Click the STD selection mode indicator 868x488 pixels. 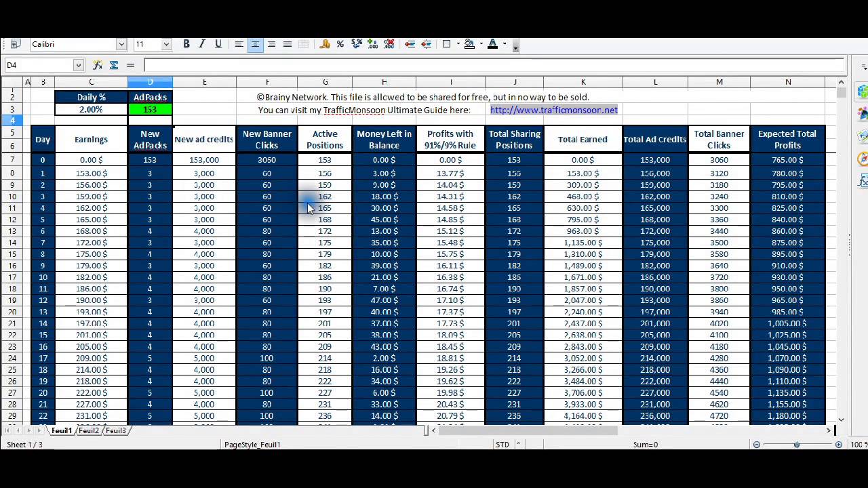pyautogui.click(x=502, y=445)
